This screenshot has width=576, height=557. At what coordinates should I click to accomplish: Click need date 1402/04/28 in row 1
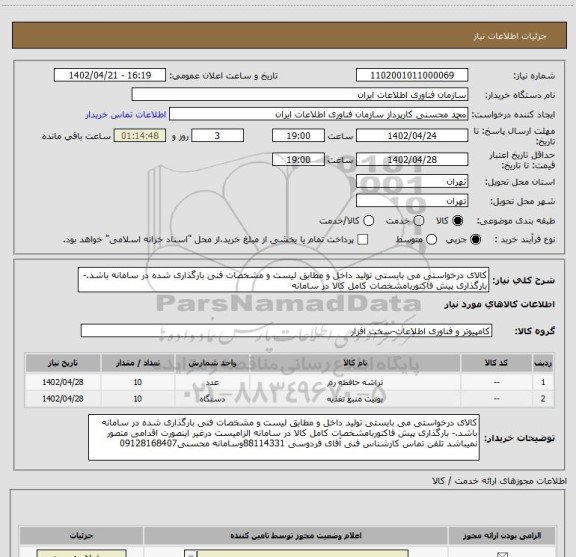pyautogui.click(x=63, y=382)
